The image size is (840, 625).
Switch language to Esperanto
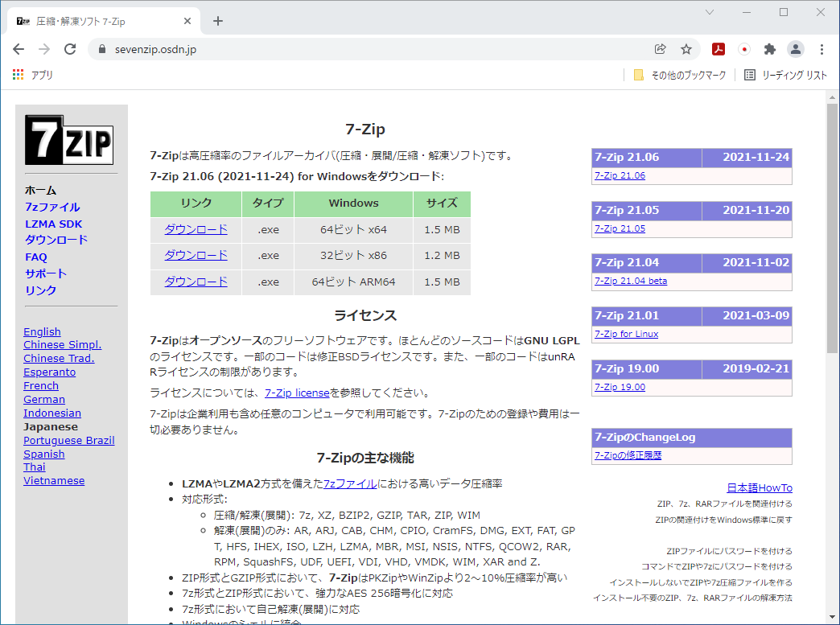[x=49, y=372]
